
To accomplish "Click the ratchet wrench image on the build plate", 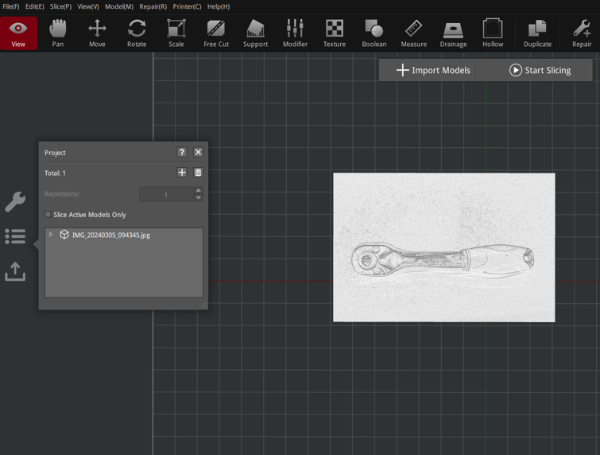I will (443, 261).
